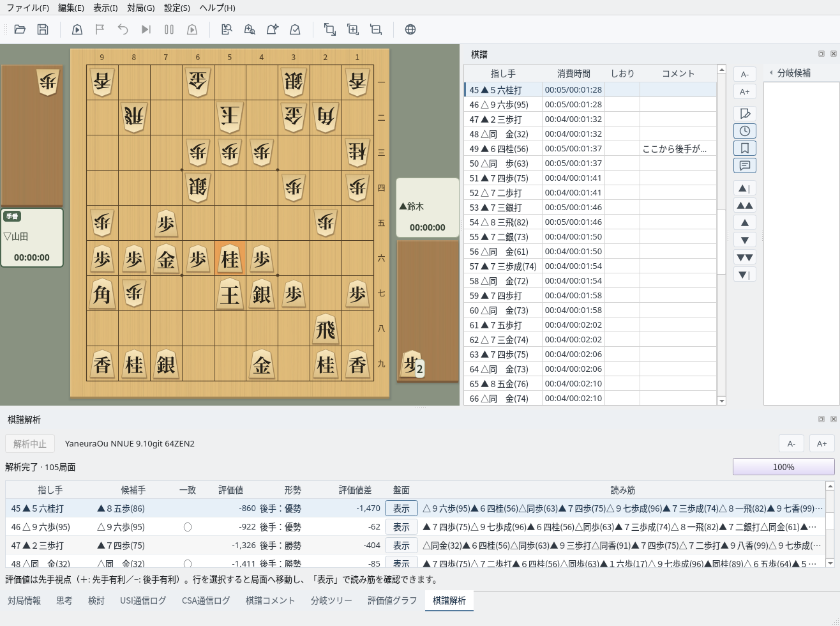Click the skip-forward toolbar icon
The width and height of the screenshot is (840, 626).
click(x=146, y=29)
